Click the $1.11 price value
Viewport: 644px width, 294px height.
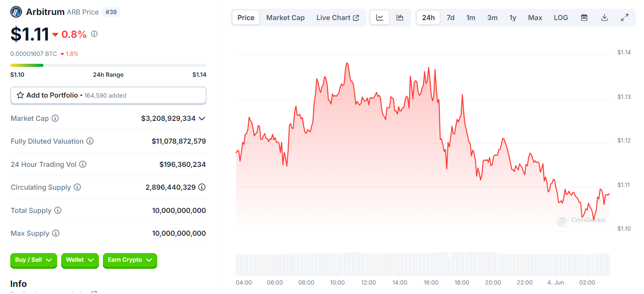(x=30, y=34)
